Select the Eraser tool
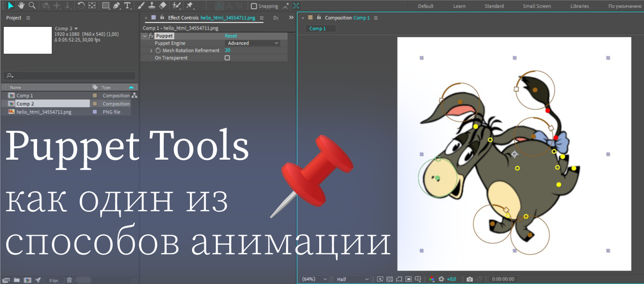This screenshot has width=644, height=284. [163, 6]
